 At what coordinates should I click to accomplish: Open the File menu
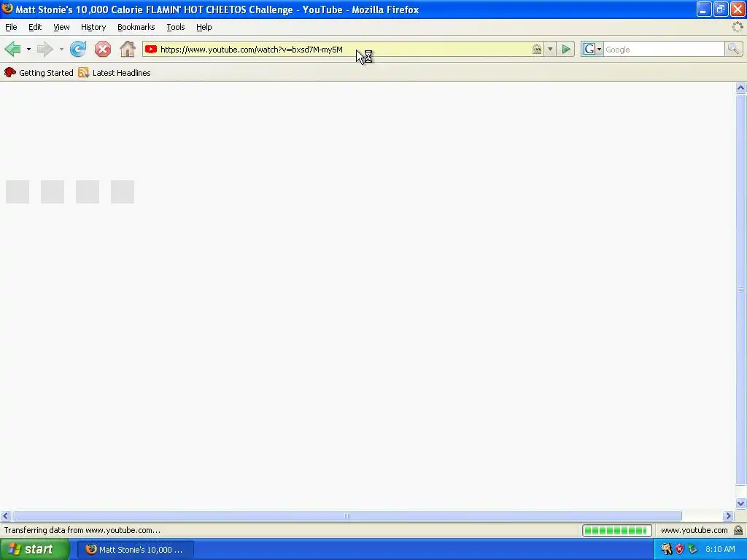pos(11,27)
